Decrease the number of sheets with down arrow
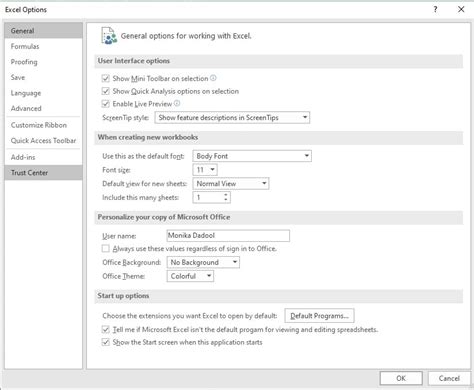This screenshot has width=474, height=390. pyautogui.click(x=226, y=200)
